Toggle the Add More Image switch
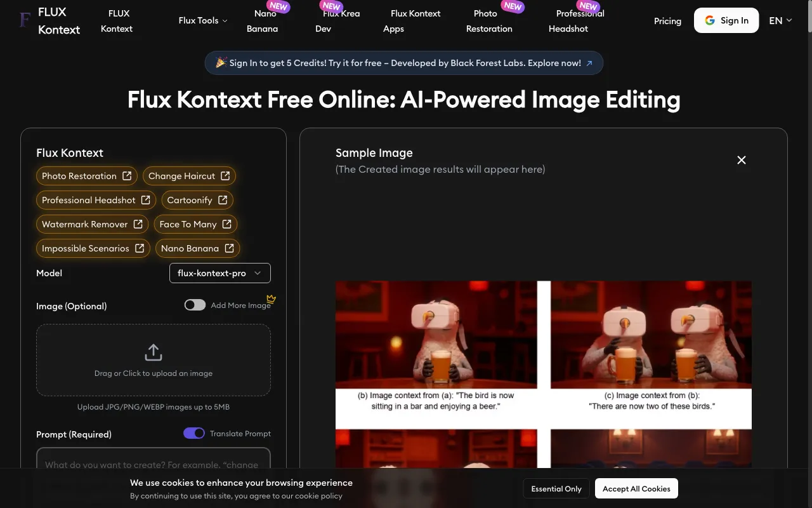Screen dimensions: 812x508 [195, 305]
